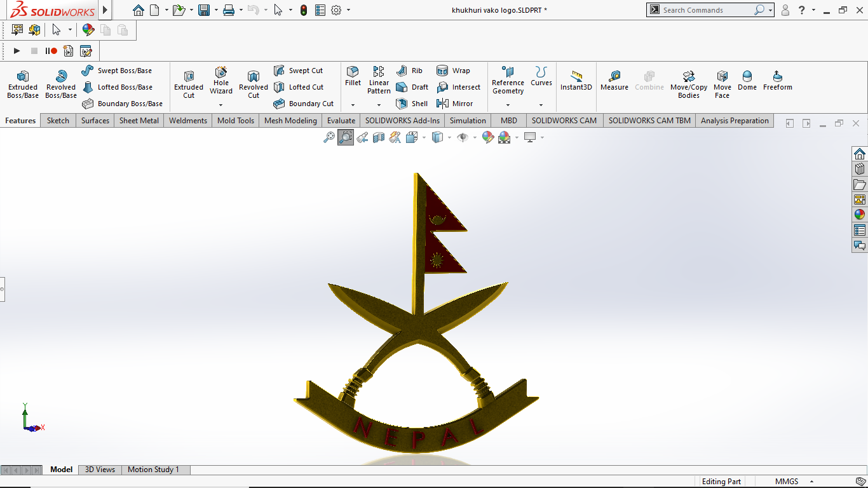
Task: Switch to the 3D Views tab
Action: pyautogui.click(x=100, y=470)
